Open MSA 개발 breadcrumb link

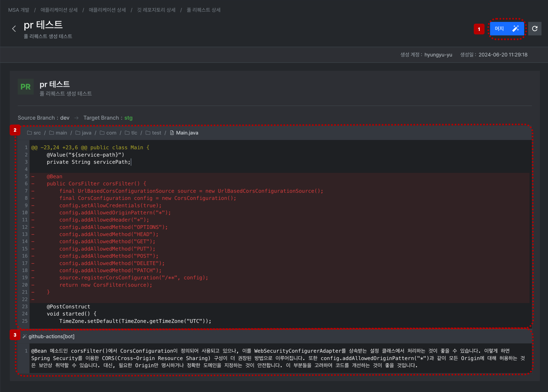19,10
